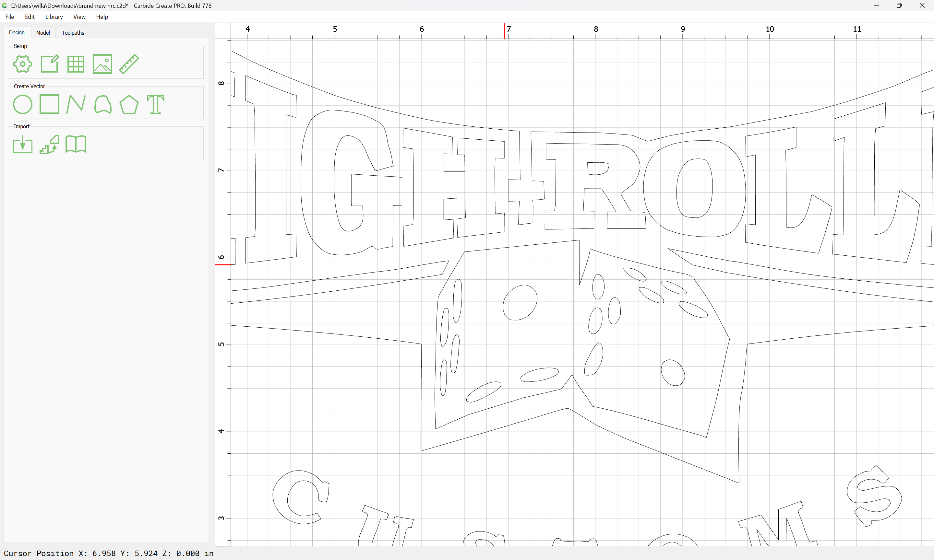Select the Circle vector tool
The image size is (934, 560).
point(23,105)
